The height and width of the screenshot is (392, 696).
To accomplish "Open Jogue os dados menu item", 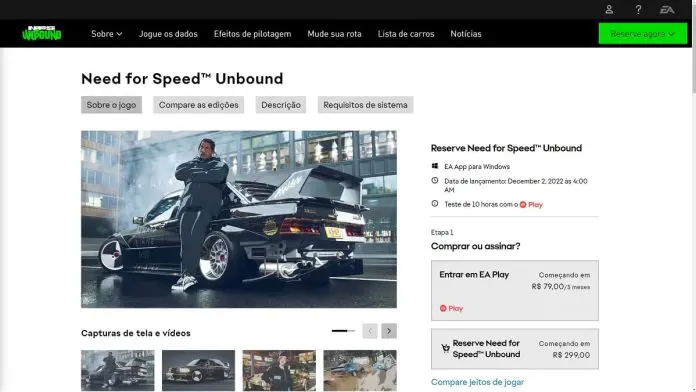I will tap(168, 34).
